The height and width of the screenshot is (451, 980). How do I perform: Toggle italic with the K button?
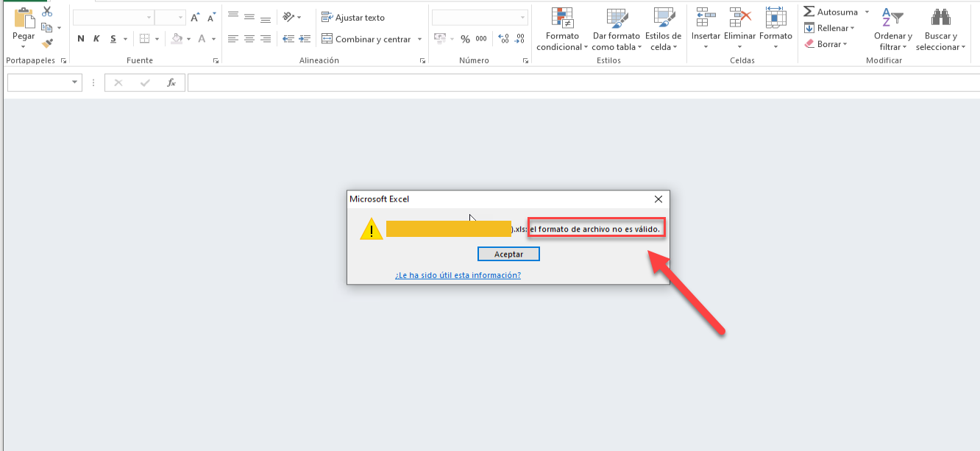pyautogui.click(x=96, y=39)
